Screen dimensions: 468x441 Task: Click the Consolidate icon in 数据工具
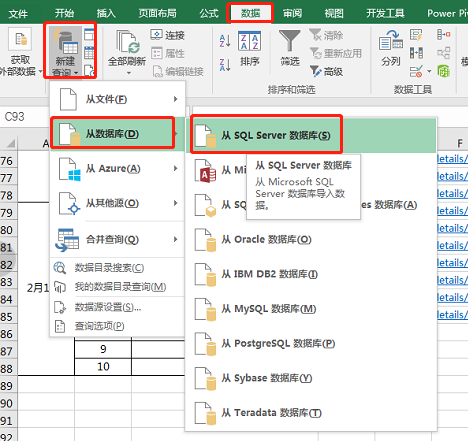point(444,35)
